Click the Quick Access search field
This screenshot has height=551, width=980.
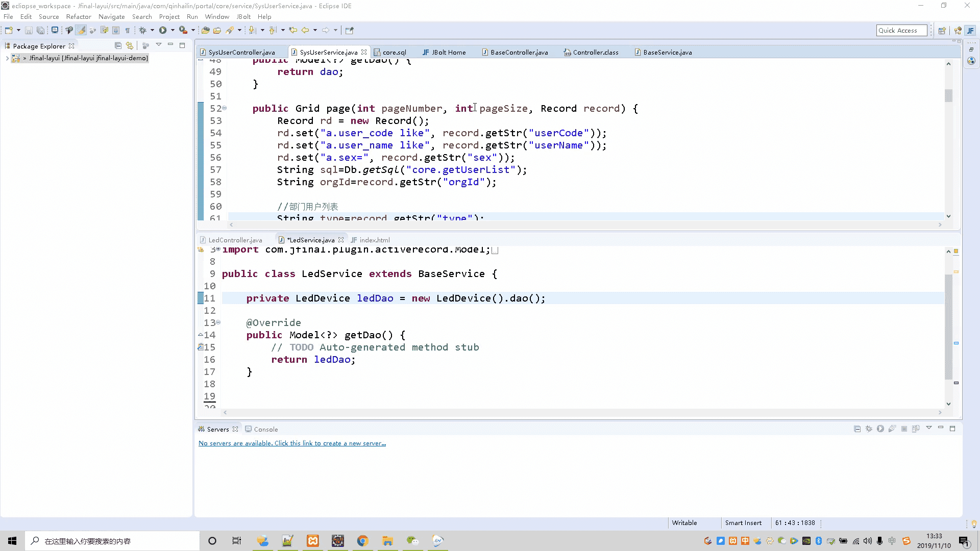click(x=901, y=31)
